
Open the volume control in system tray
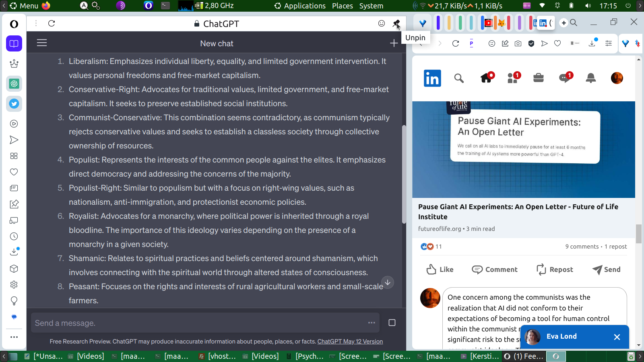(588, 6)
